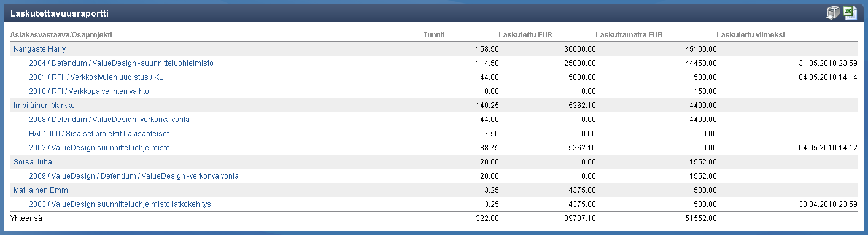
Task: Select Impiläinen Markku
Action: (44, 106)
